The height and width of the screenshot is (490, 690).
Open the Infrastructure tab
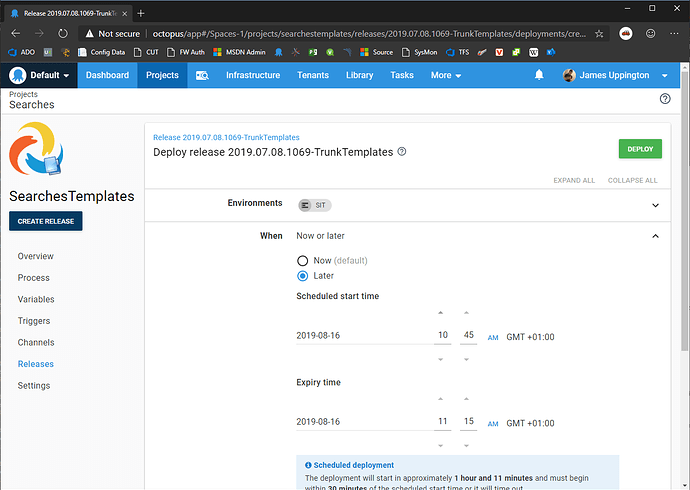pos(253,75)
